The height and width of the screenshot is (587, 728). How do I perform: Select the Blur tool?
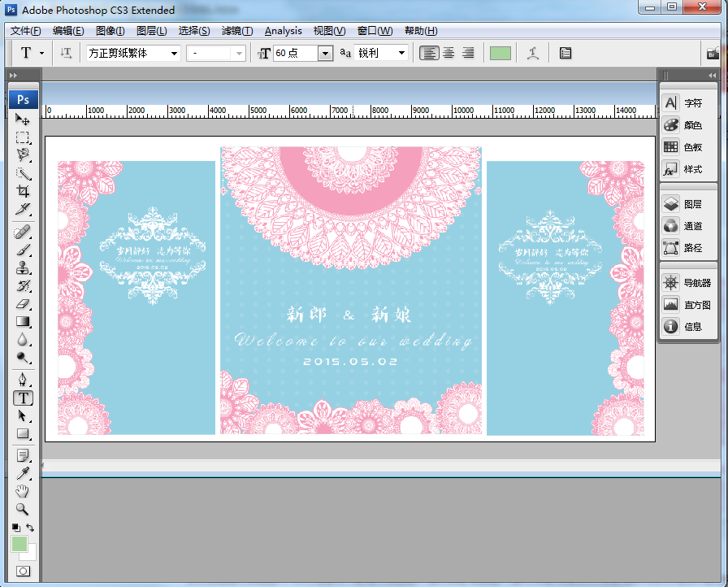[22, 340]
